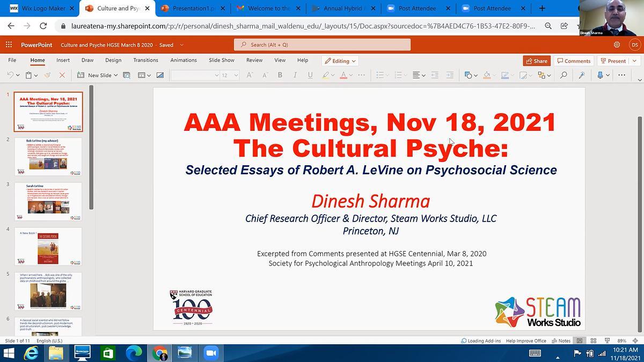Pick the font color red A
Image resolution: width=644 pixels, height=362 pixels.
click(x=343, y=76)
